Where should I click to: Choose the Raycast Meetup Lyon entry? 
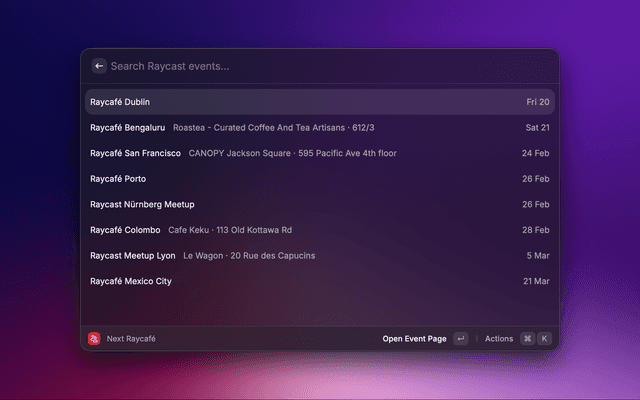coord(132,256)
